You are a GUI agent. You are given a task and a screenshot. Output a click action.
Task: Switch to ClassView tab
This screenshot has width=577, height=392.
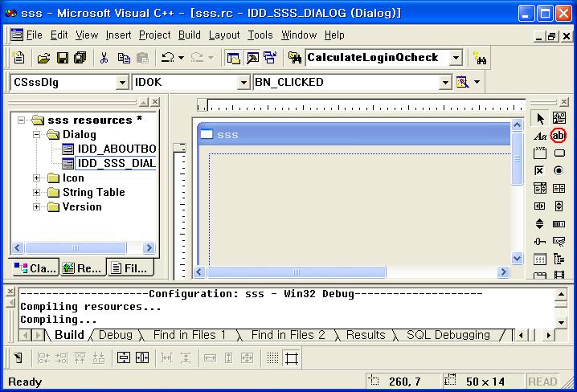35,268
